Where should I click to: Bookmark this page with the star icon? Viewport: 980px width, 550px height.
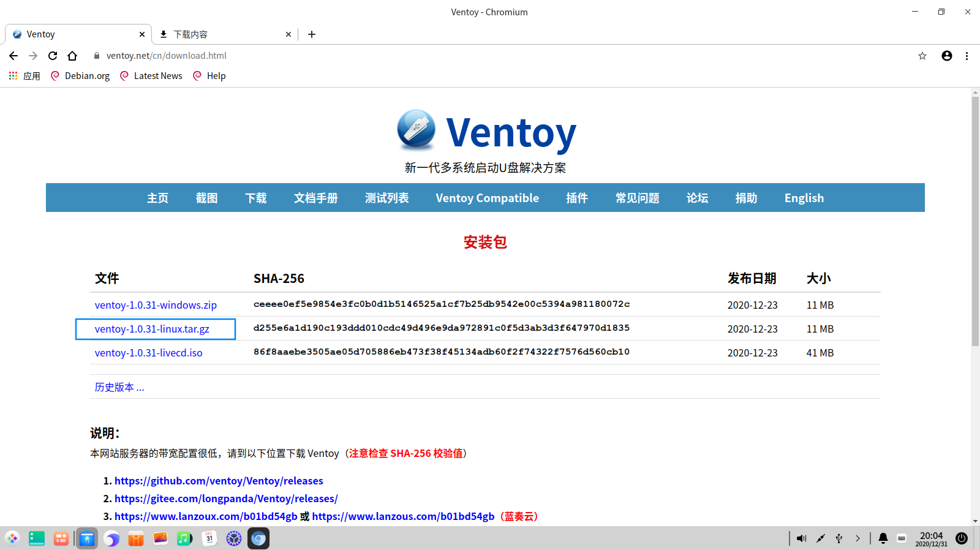(x=922, y=56)
